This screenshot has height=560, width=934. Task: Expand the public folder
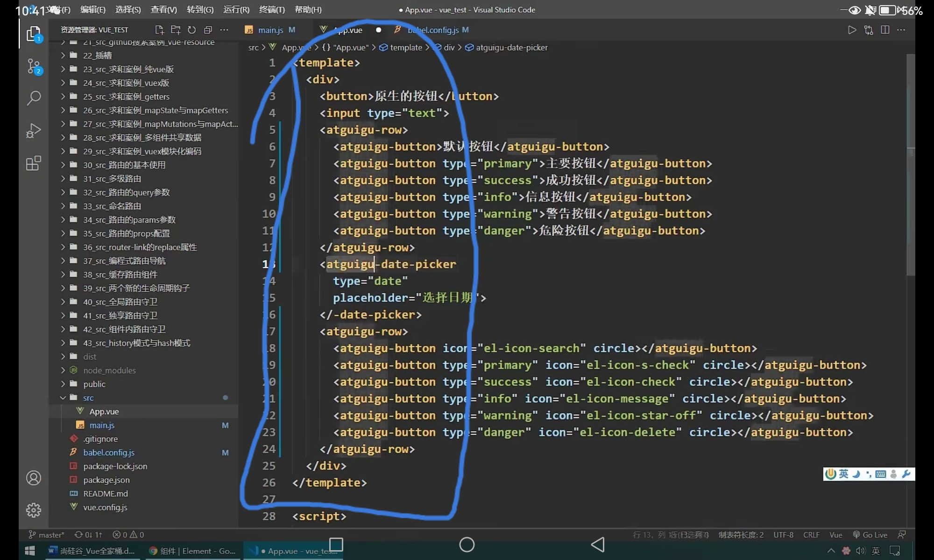tap(94, 384)
